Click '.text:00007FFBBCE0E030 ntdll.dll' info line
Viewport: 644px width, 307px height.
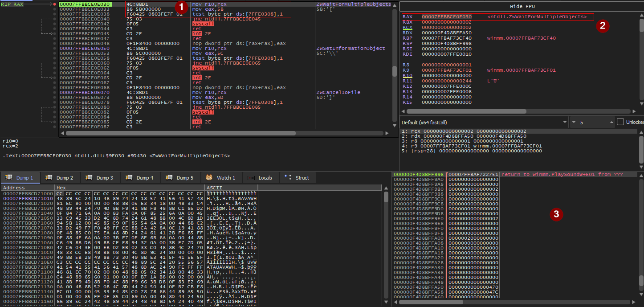117,156
